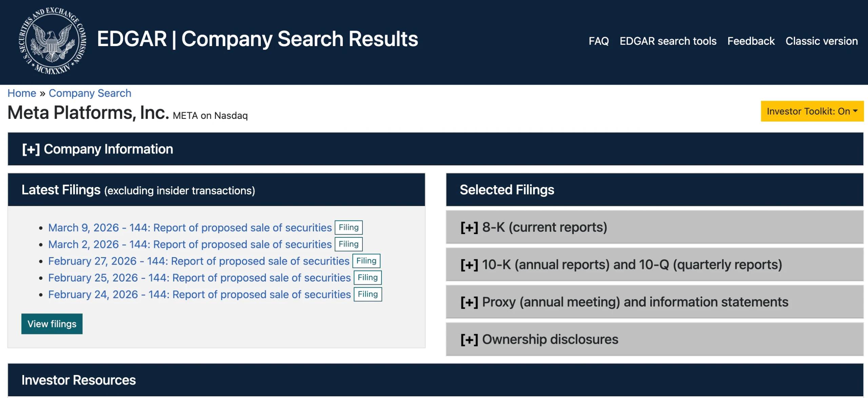Screen dimensions: 868x398
Task: Expand 10-K and 10-Q reports section
Action: 620,265
